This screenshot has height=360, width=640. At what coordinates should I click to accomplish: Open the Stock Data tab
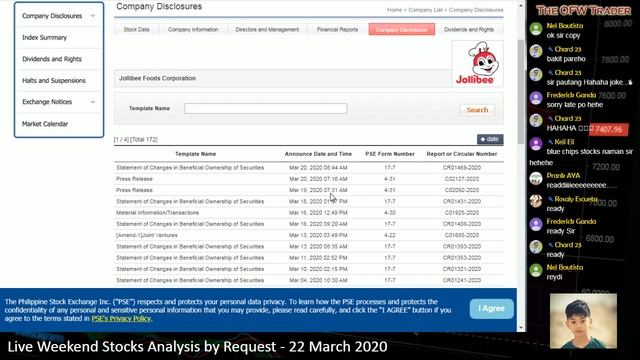coord(136,29)
